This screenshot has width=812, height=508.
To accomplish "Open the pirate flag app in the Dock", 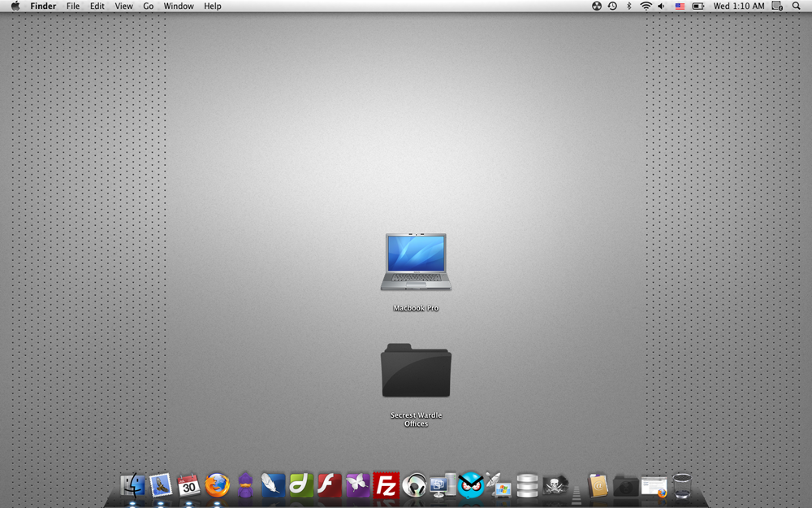I will pyautogui.click(x=556, y=486).
